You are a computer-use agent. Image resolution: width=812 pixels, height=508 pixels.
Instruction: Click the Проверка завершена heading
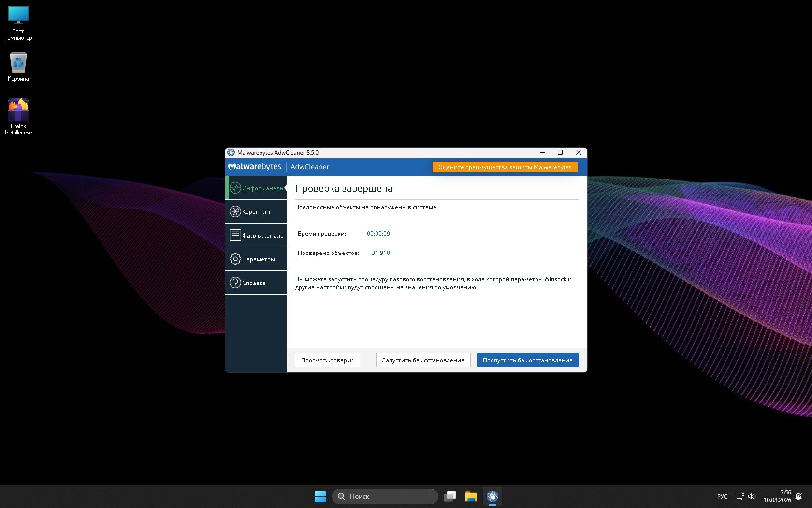(x=344, y=188)
